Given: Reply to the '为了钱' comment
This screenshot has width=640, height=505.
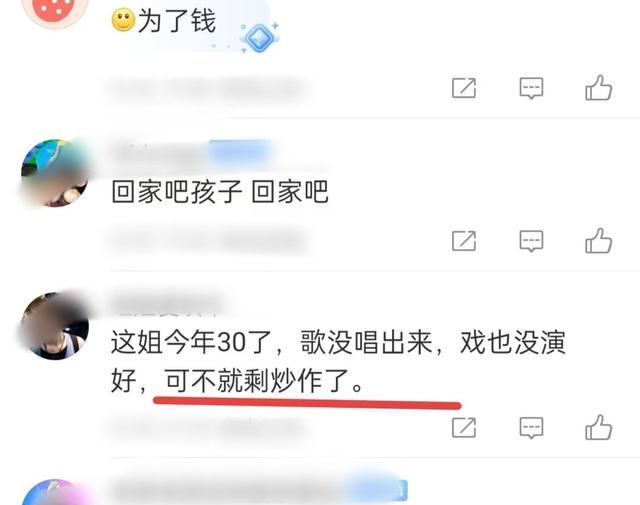Looking at the screenshot, I should [531, 88].
